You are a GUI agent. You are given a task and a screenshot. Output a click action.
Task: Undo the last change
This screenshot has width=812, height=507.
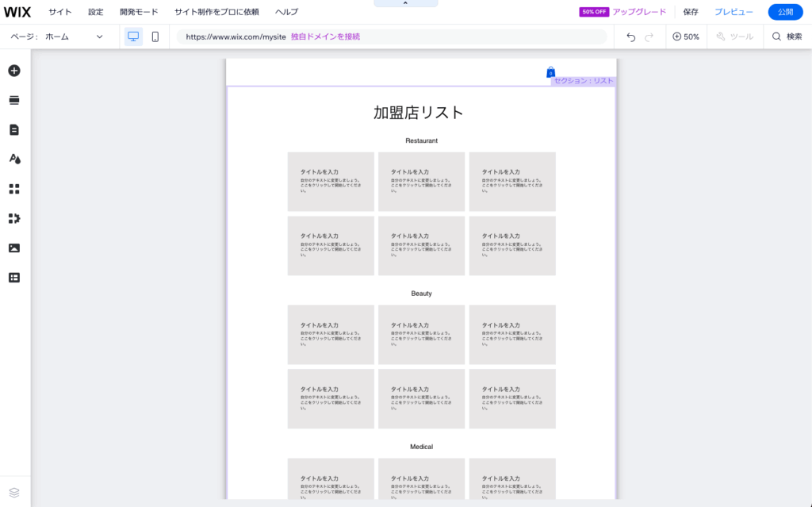click(x=630, y=36)
